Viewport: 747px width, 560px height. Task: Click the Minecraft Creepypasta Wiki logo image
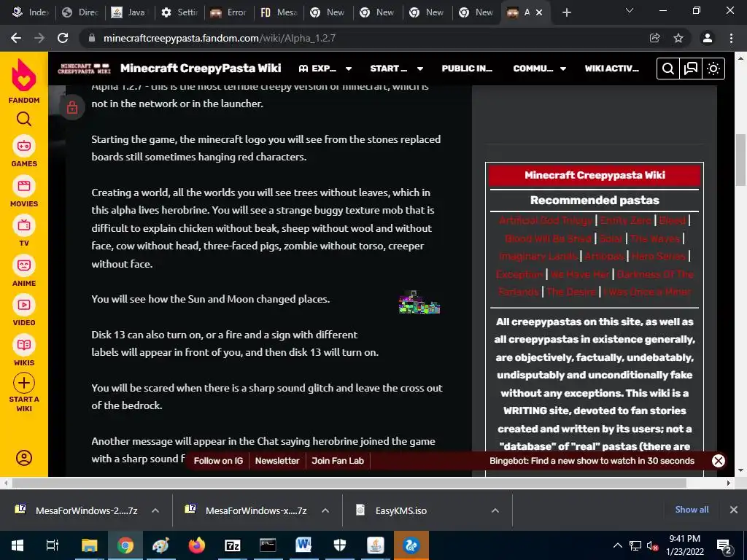click(x=84, y=69)
